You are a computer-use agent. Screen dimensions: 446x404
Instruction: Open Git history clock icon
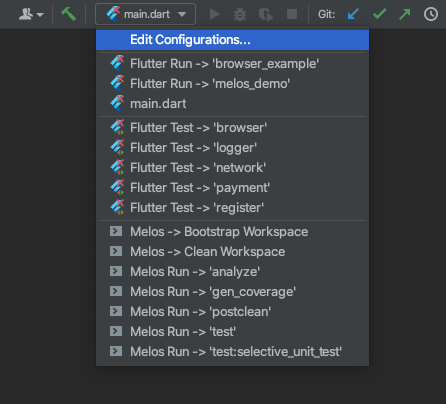tap(431, 14)
